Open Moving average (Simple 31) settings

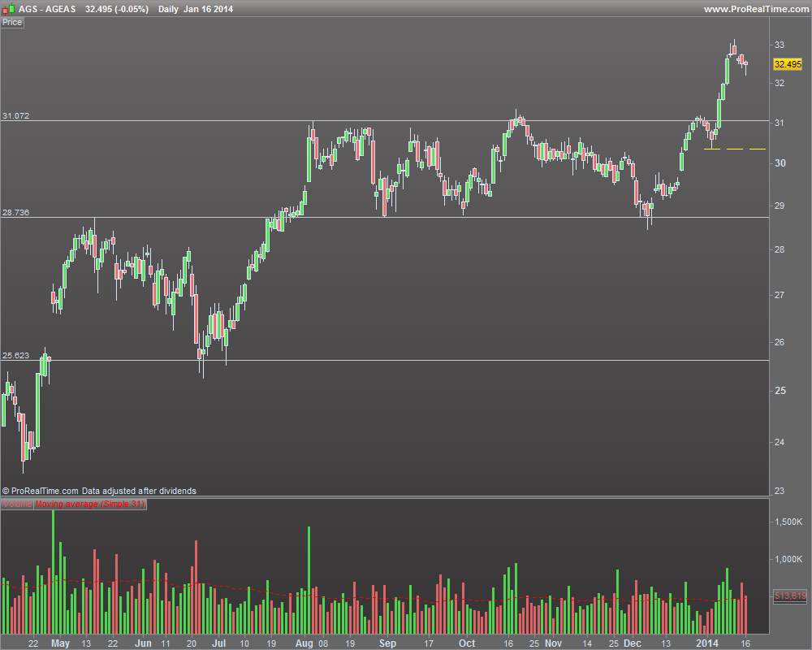tap(90, 505)
